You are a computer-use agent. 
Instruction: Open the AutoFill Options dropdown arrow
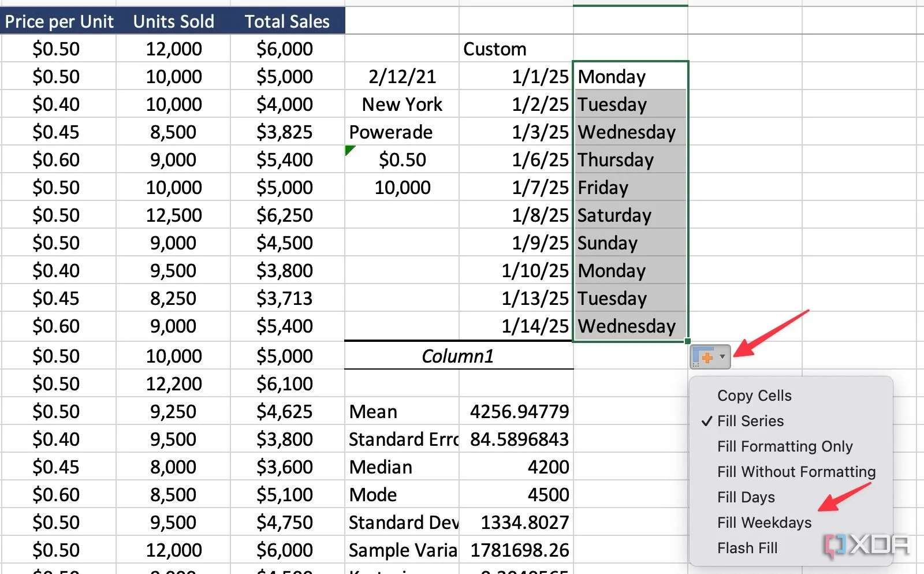[722, 357]
